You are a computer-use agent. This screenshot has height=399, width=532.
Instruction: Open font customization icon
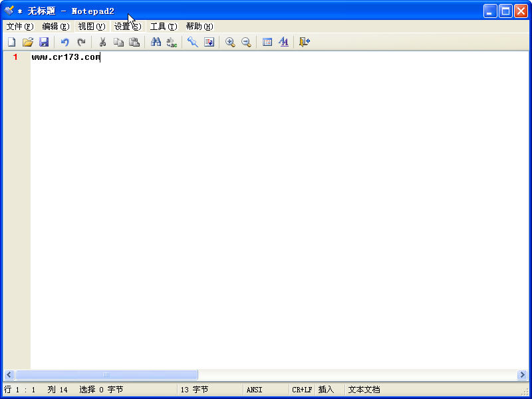283,42
